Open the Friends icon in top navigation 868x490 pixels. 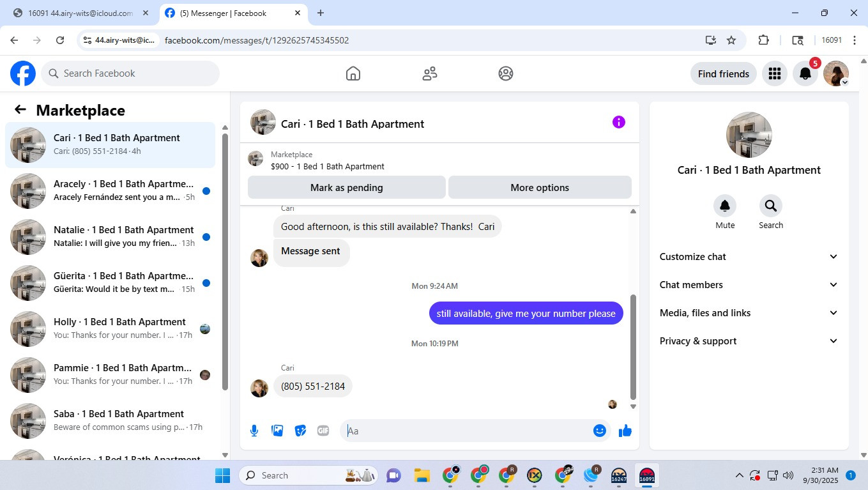click(x=430, y=73)
